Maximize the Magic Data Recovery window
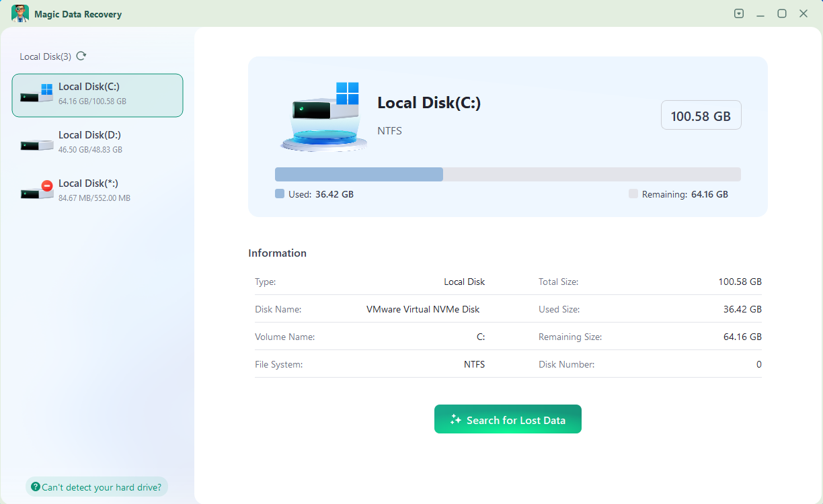Screen dimensions: 823x504 [x=782, y=13]
